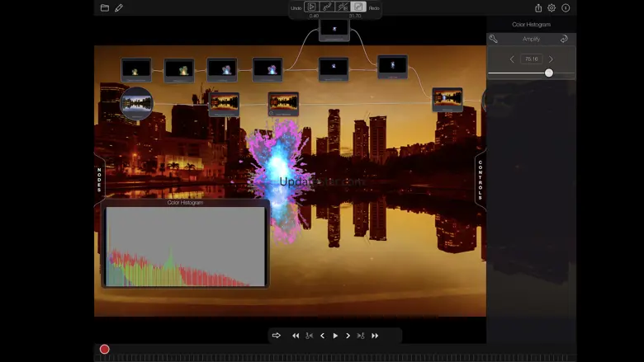
Task: Click the Redo button
Action: click(374, 8)
